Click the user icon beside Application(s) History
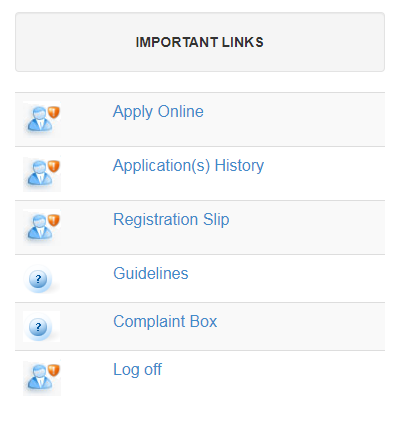Image resolution: width=405 pixels, height=421 pixels. 42,173
